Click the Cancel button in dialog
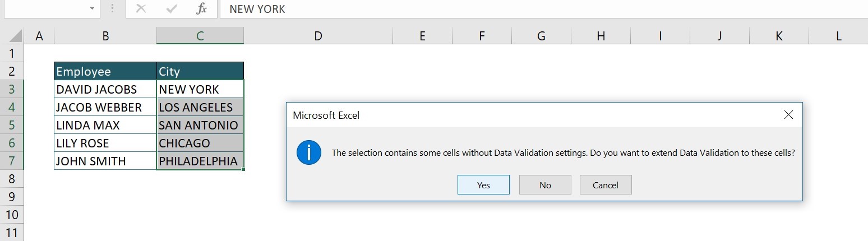 (606, 185)
